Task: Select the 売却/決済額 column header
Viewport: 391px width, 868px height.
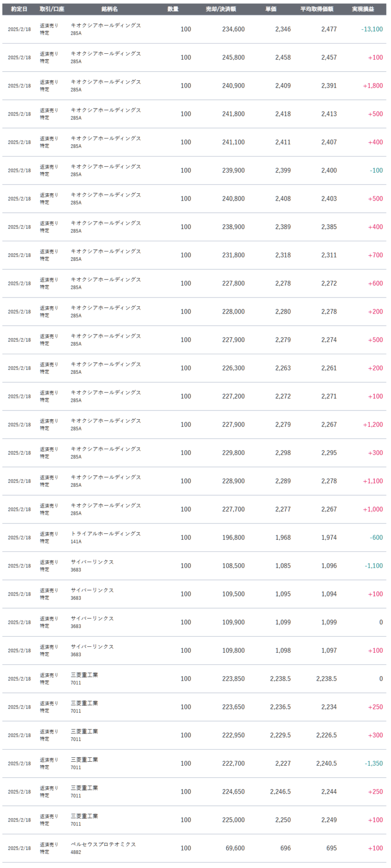Action: (221, 9)
